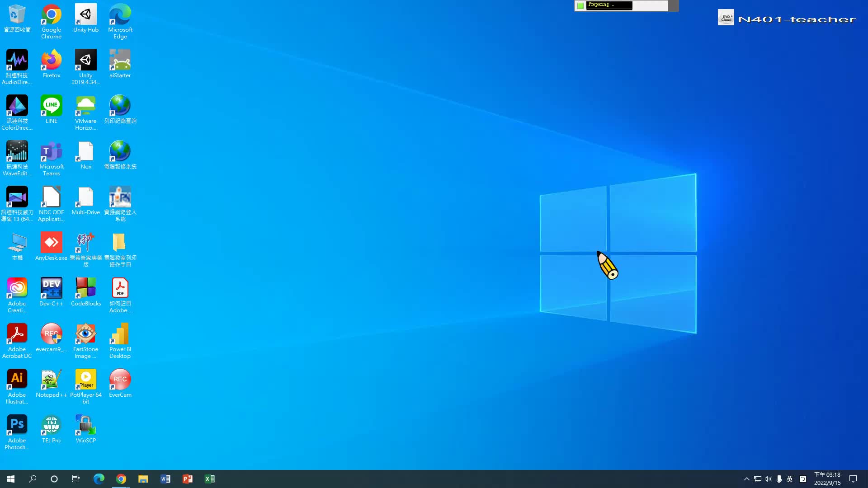Launch WinSCP desktop shortcut
The width and height of the screenshot is (868, 488).
point(86,429)
